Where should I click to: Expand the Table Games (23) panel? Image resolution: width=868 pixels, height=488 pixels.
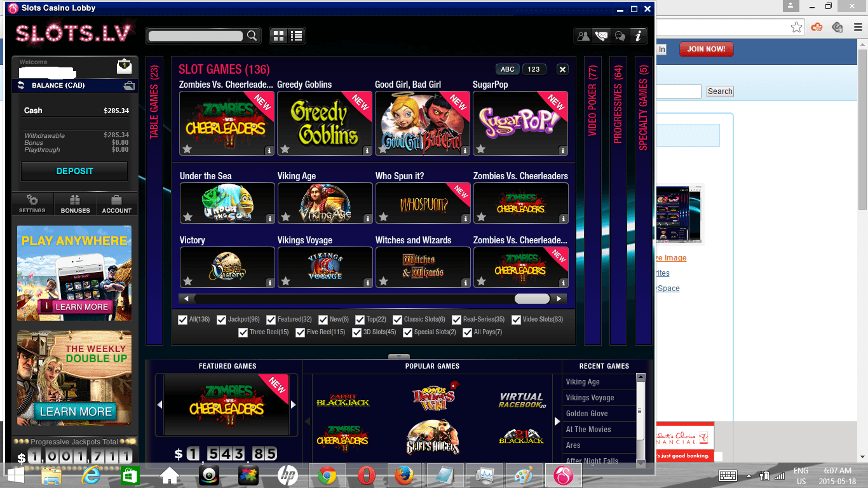(x=154, y=201)
